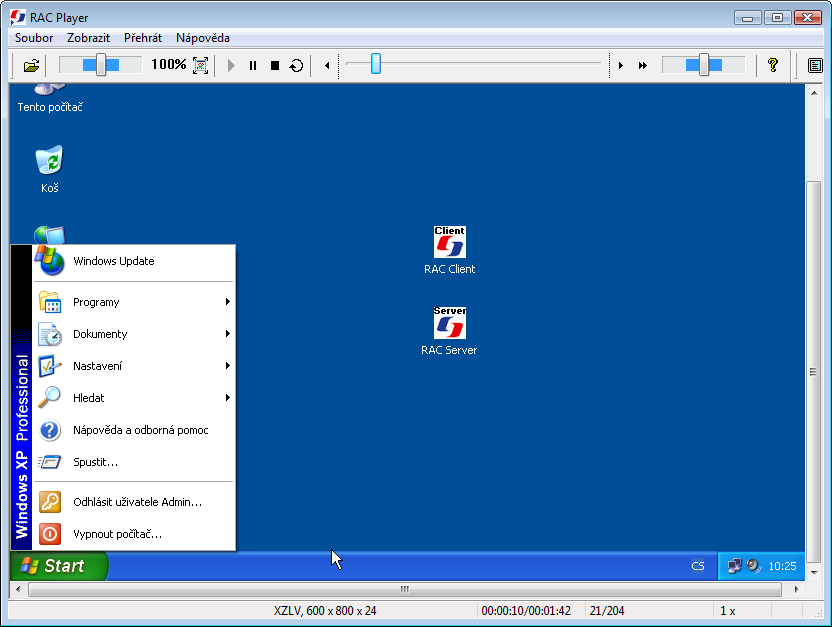Stop the recording playback

[275, 65]
